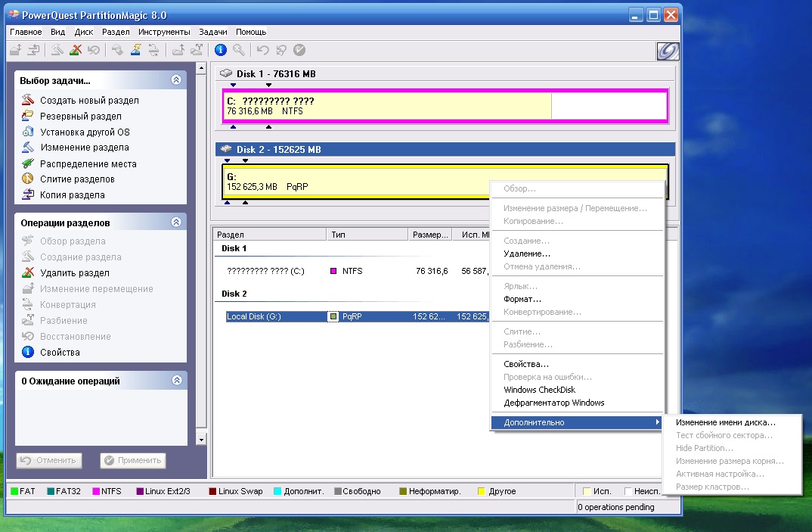Click the red X delete toolbar icon
This screenshot has height=532, width=812.
[76, 50]
